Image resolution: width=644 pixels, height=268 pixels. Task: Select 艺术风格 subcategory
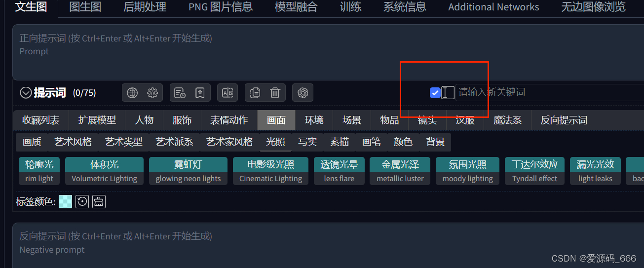tap(73, 142)
